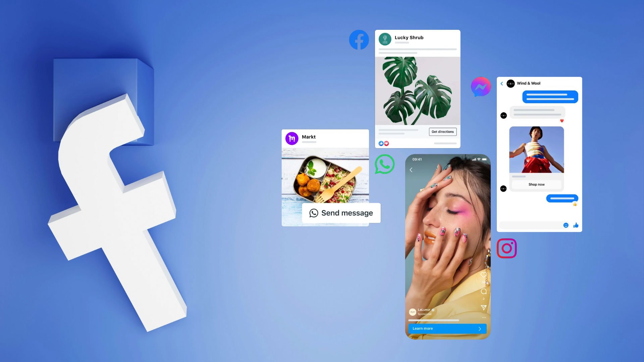Click the love reaction icon on Lucky Shrub post
Image resolution: width=644 pixels, height=362 pixels.
pos(386,143)
